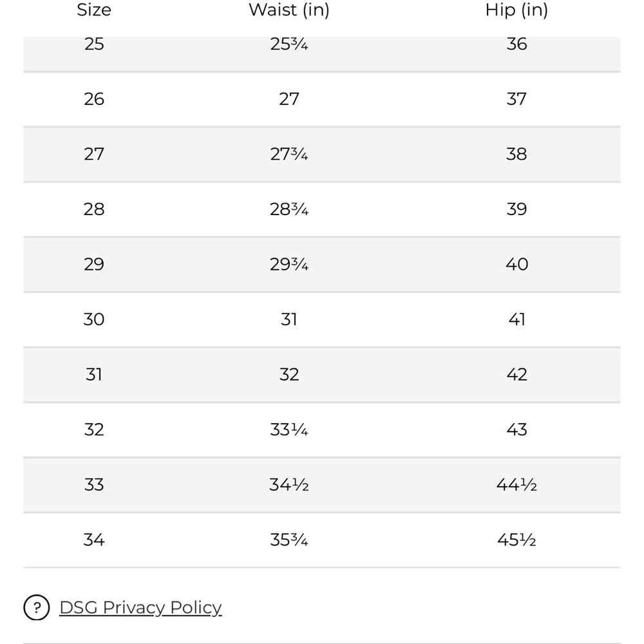644x644 pixels.
Task: Select the Hip (in) column header
Action: (x=516, y=10)
